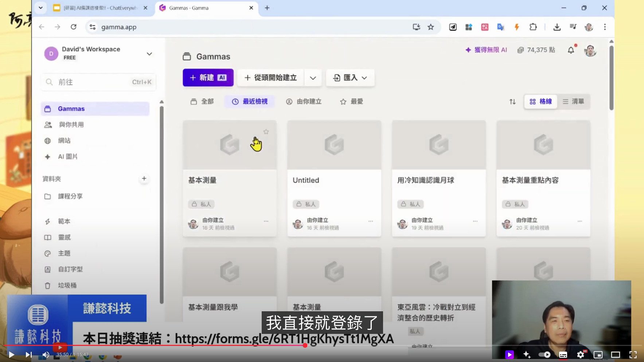Open a new browser tab
Image resolution: width=644 pixels, height=362 pixels.
click(x=267, y=8)
